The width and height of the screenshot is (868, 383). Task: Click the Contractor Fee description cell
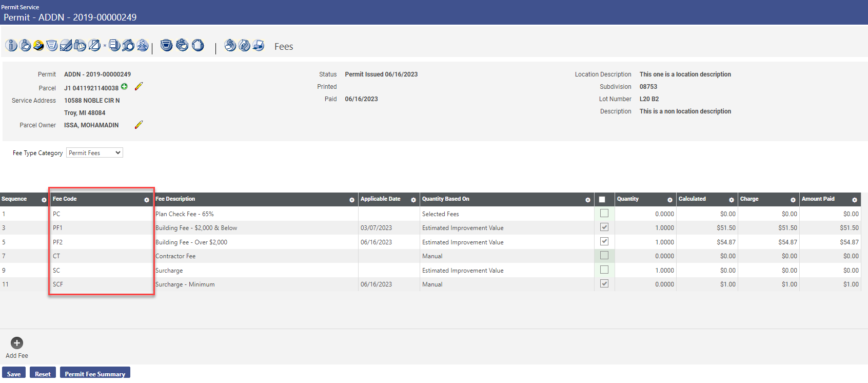255,256
